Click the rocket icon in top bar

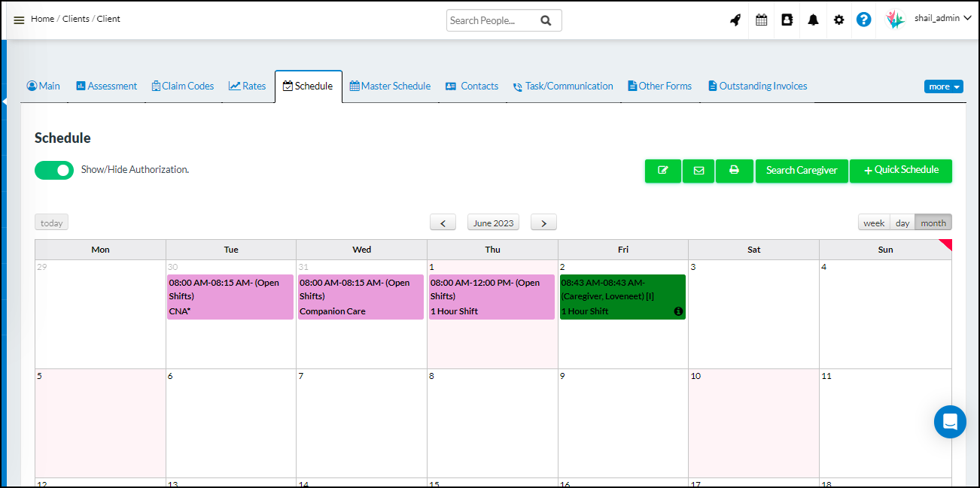(x=735, y=20)
